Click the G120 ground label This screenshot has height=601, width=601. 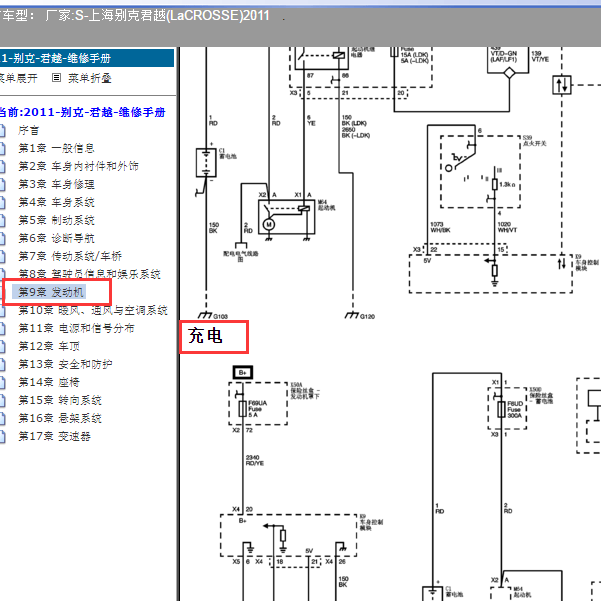(x=367, y=317)
